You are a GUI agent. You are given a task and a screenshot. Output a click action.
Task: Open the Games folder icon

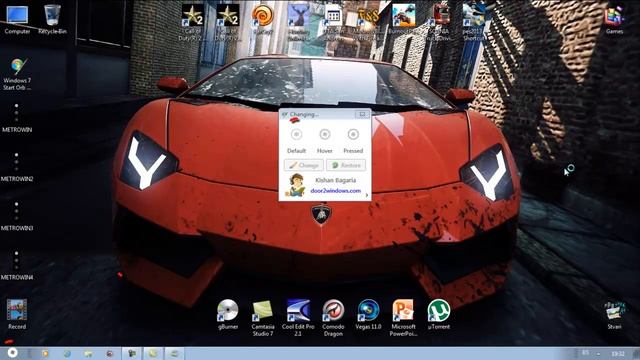coord(614,20)
